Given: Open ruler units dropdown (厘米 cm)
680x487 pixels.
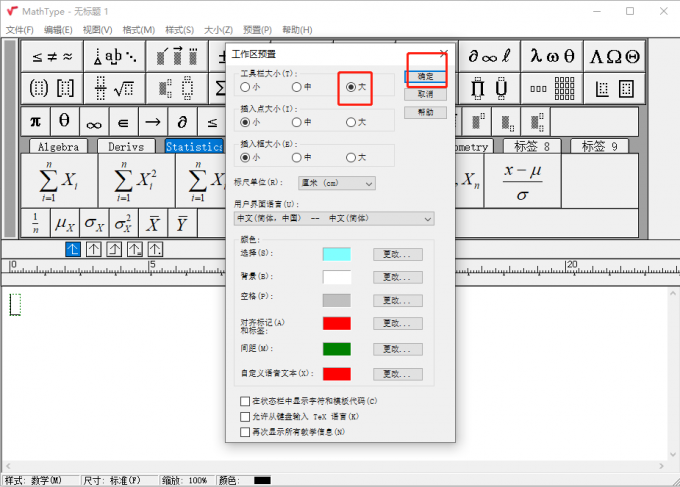Looking at the screenshot, I should (337, 183).
